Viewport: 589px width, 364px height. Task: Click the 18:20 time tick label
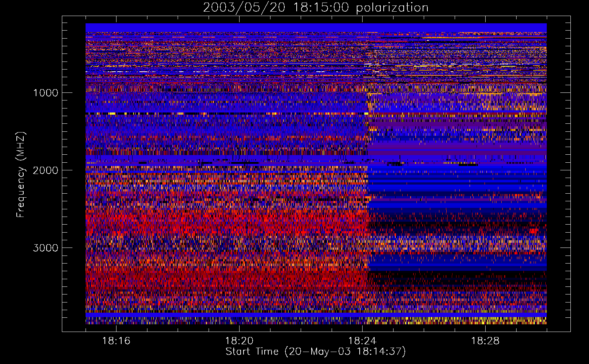pos(239,341)
